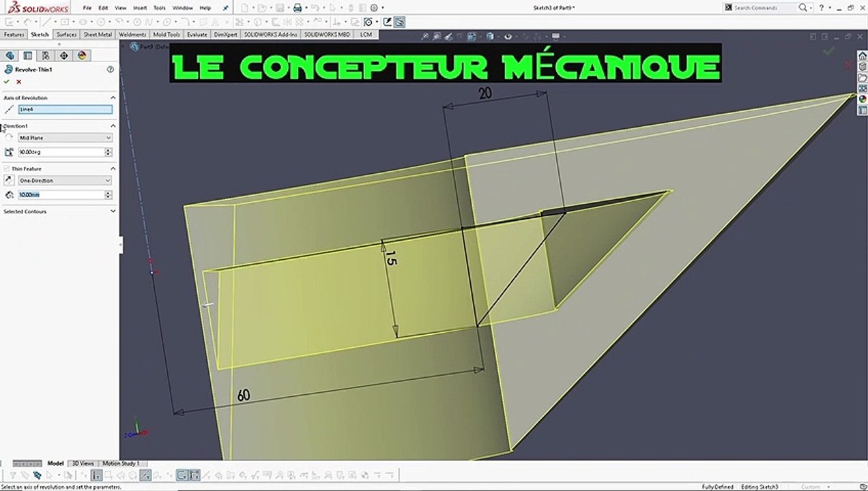Click the 20 dimension in the sketch
Screen dimensions: 868x491
[x=484, y=93]
